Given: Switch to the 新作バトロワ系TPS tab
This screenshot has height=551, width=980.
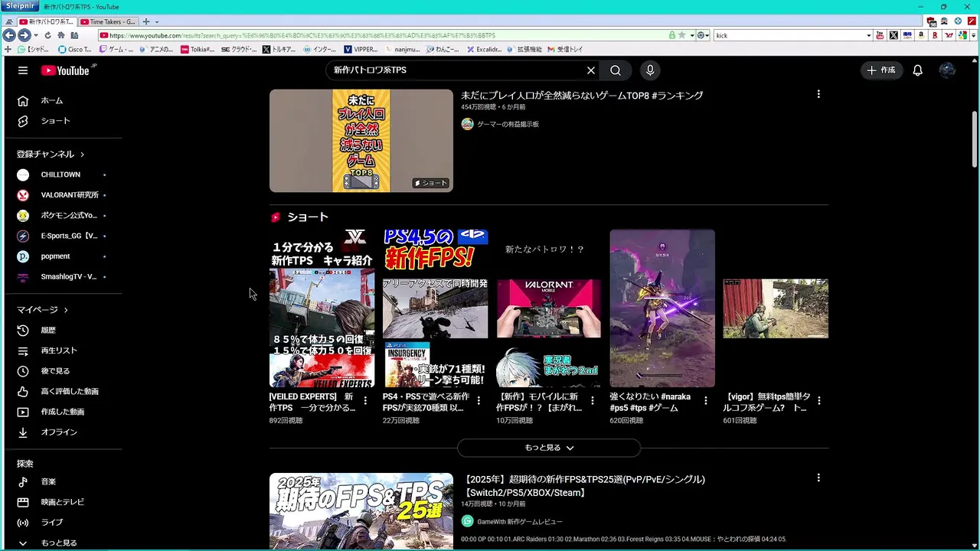Looking at the screenshot, I should (47, 21).
